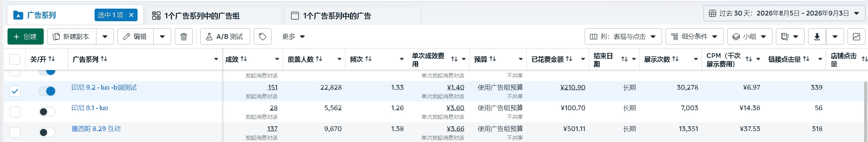The image size is (868, 142).
Task: Open 已花费金额 column menu arrow
Action: tap(583, 59)
